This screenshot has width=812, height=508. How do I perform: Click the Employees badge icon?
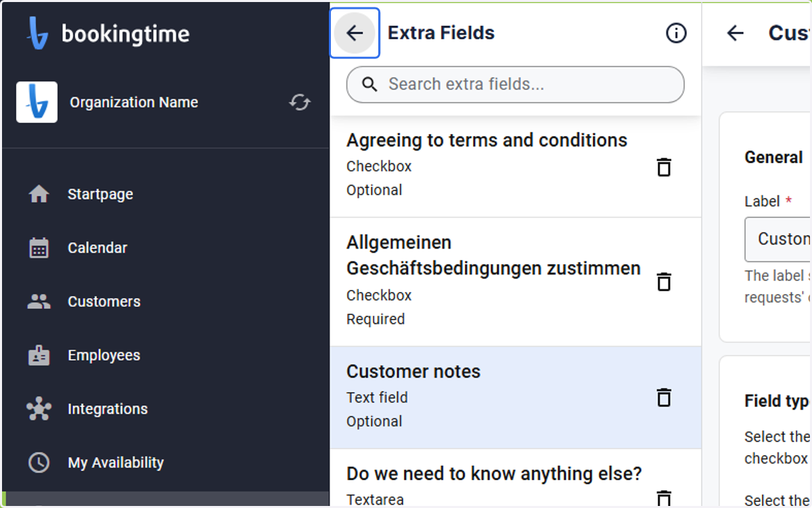[39, 356]
